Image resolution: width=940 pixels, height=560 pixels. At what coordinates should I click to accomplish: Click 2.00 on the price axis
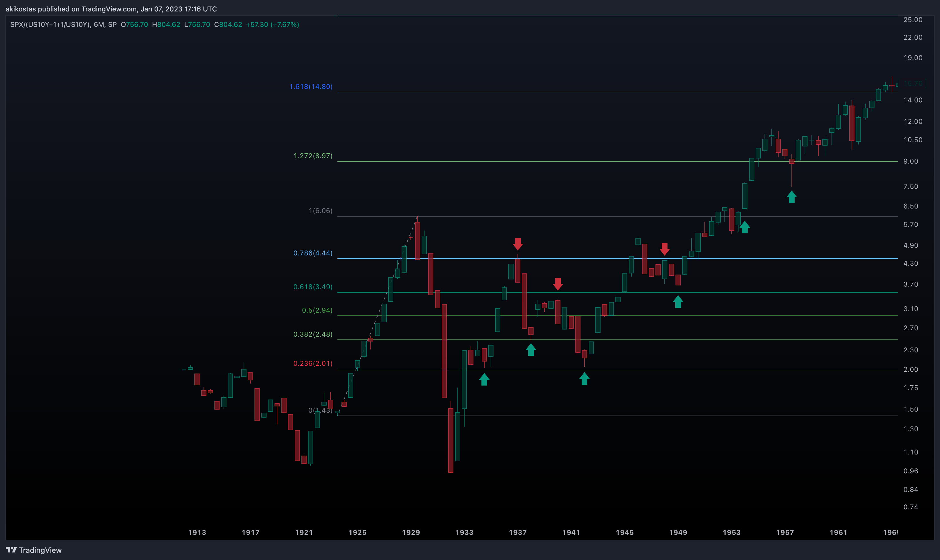coord(911,370)
